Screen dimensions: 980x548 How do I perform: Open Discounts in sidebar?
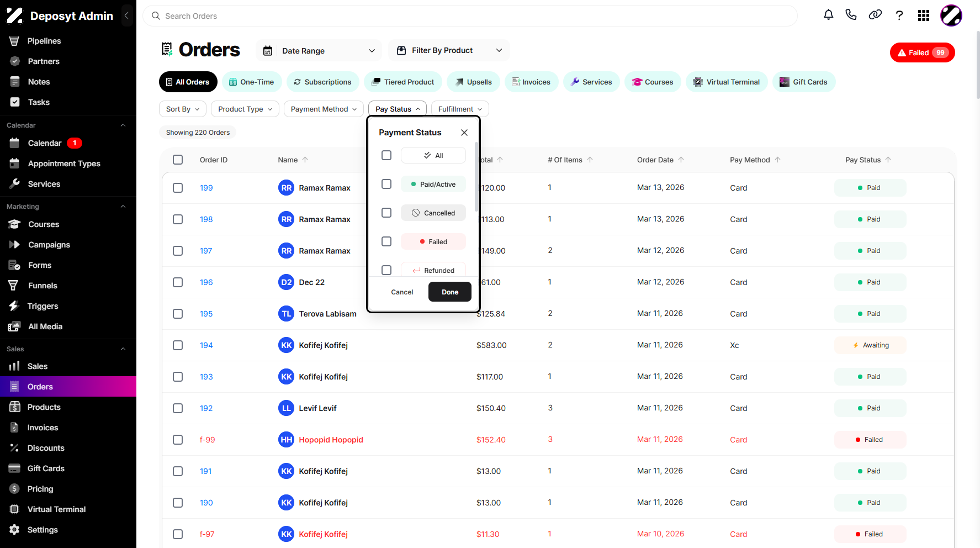coord(46,448)
